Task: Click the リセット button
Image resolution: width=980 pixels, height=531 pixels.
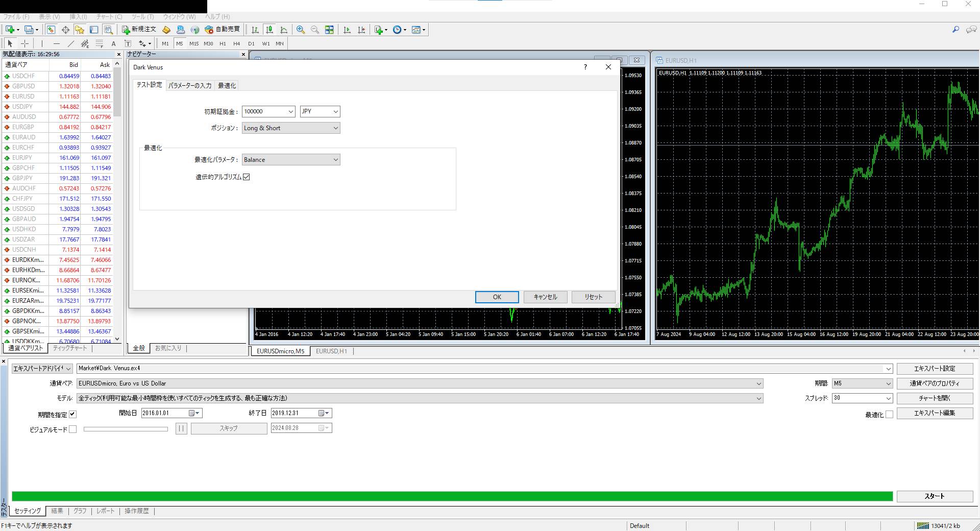Action: [594, 297]
